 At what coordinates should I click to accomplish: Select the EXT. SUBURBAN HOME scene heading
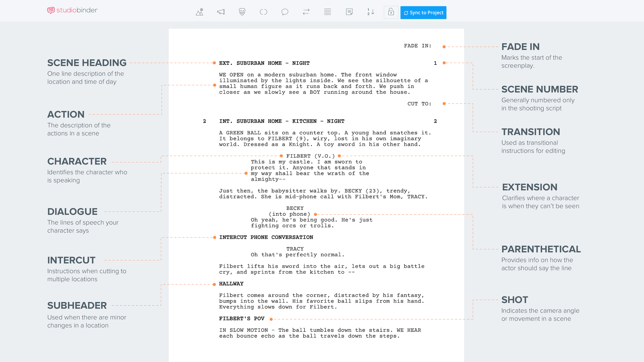point(264,62)
